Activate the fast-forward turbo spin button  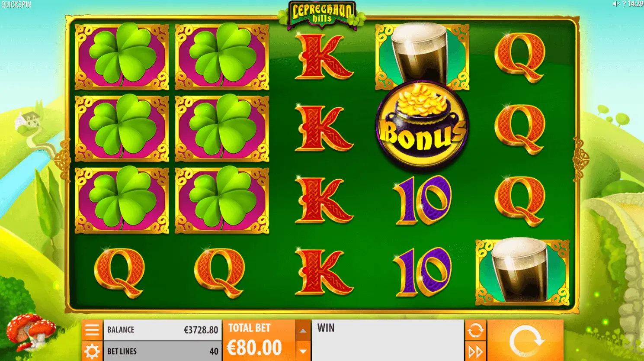(x=475, y=351)
